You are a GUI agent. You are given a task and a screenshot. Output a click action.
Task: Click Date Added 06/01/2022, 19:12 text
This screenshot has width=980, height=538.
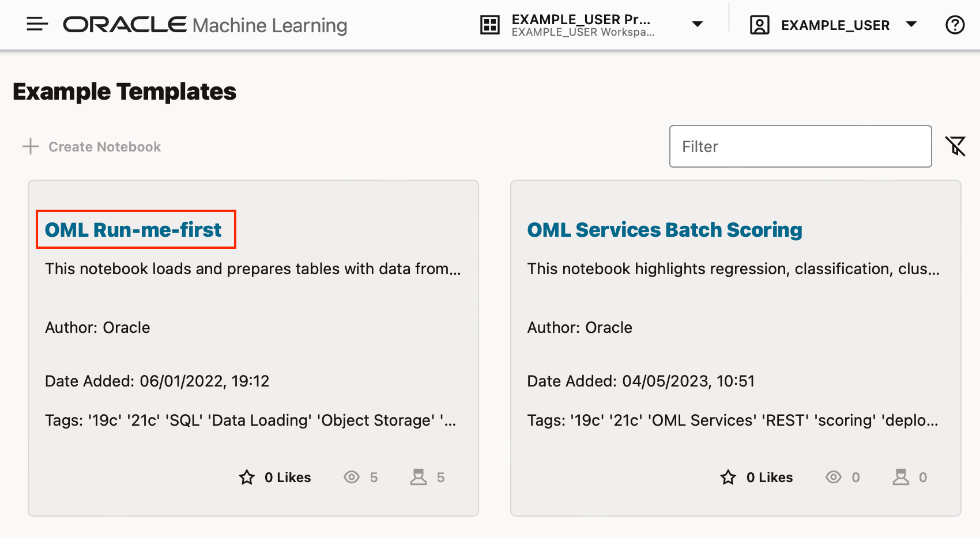click(x=157, y=381)
